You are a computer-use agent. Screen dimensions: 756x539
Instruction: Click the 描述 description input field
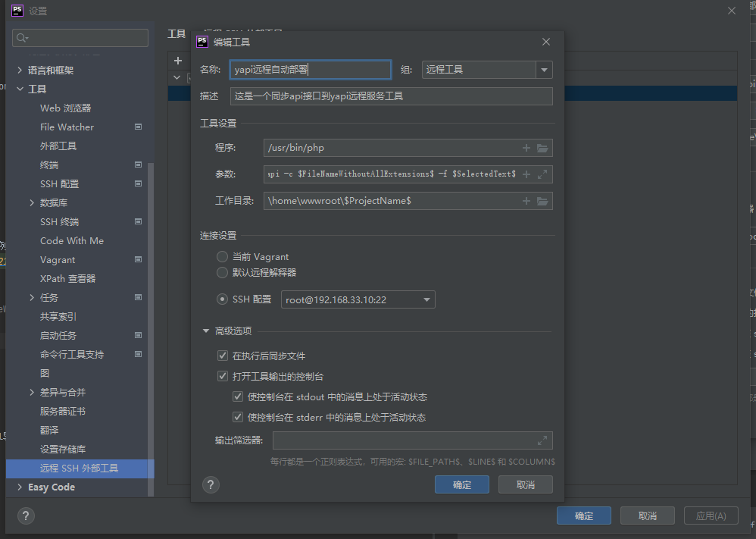coord(391,96)
